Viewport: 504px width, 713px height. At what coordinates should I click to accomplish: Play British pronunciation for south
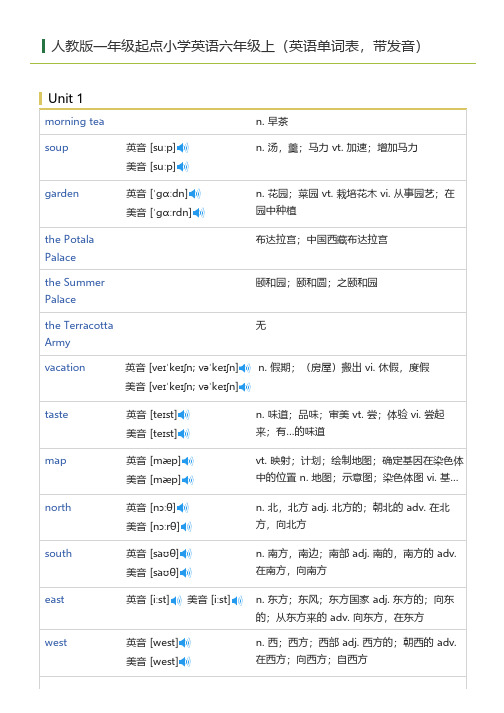click(186, 554)
